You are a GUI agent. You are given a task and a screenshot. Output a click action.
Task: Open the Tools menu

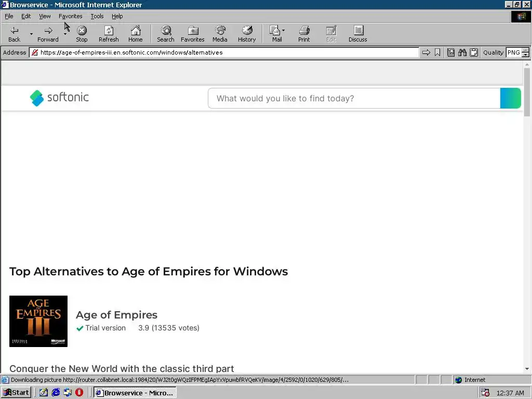coord(97,16)
